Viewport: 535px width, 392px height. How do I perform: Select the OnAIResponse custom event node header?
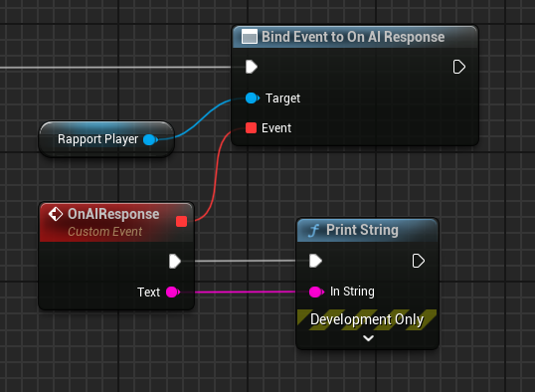[116, 222]
